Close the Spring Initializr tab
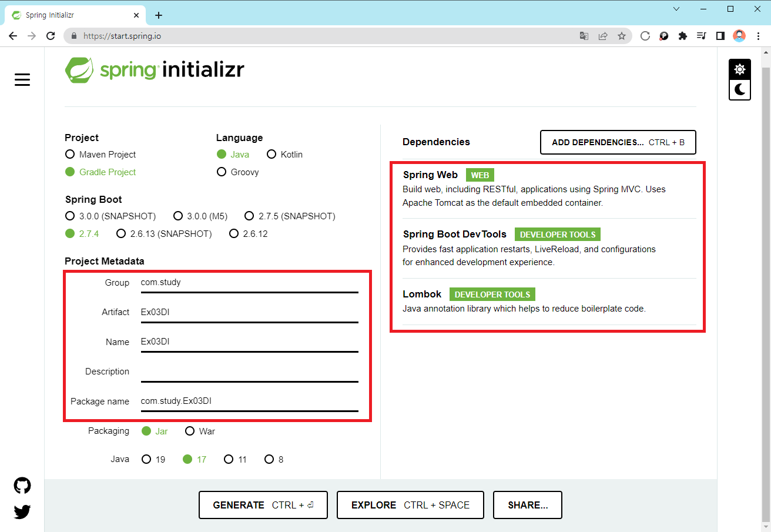This screenshot has width=771, height=532. tap(136, 15)
